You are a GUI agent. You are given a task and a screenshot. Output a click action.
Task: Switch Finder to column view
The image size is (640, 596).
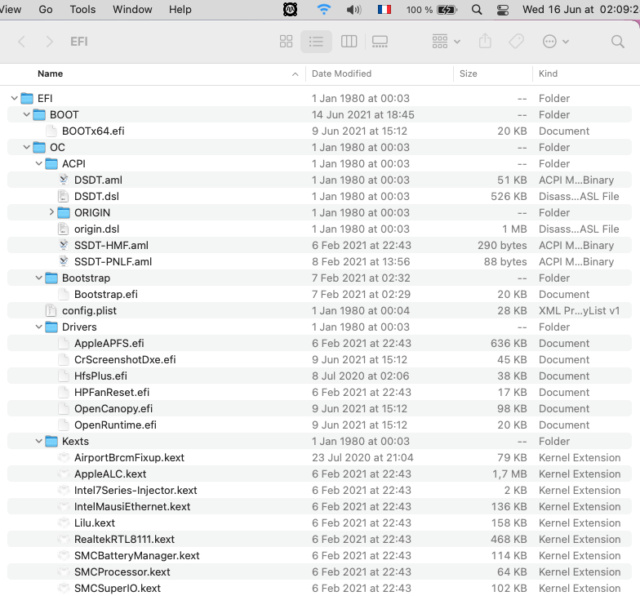tap(349, 41)
